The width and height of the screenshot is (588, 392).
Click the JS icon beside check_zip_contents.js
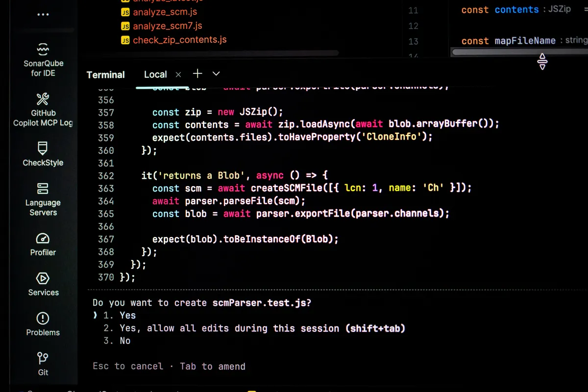(x=126, y=40)
